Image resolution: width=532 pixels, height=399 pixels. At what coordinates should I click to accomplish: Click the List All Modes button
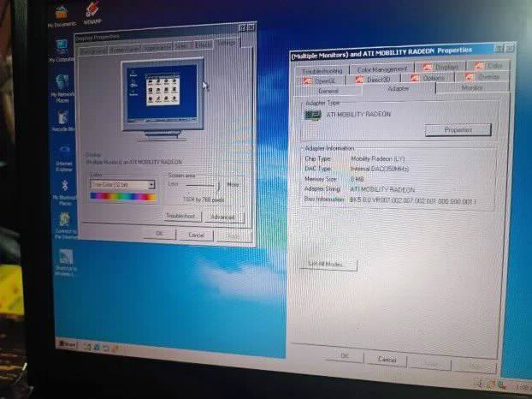tap(328, 265)
